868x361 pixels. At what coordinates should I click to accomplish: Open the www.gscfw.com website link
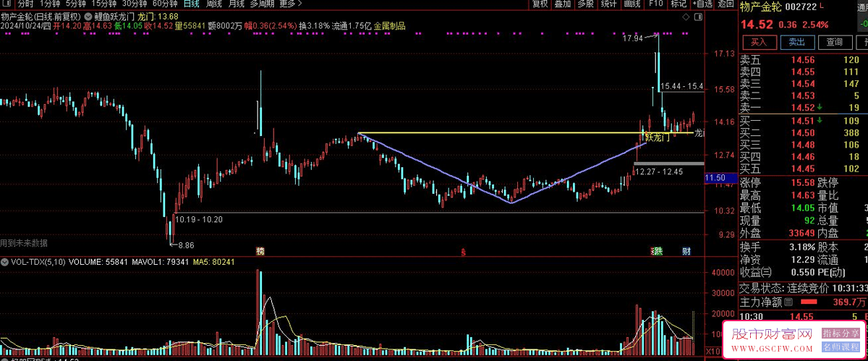pyautogui.click(x=771, y=349)
